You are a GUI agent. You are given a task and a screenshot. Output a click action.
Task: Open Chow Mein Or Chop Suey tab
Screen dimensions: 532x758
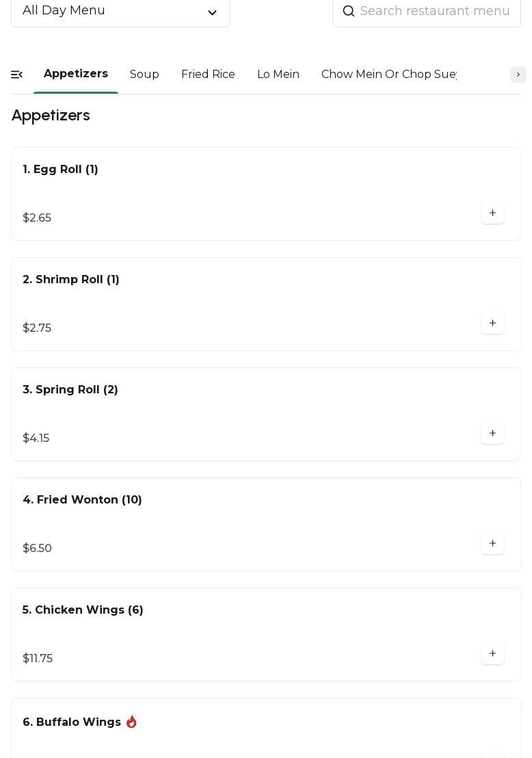click(388, 75)
